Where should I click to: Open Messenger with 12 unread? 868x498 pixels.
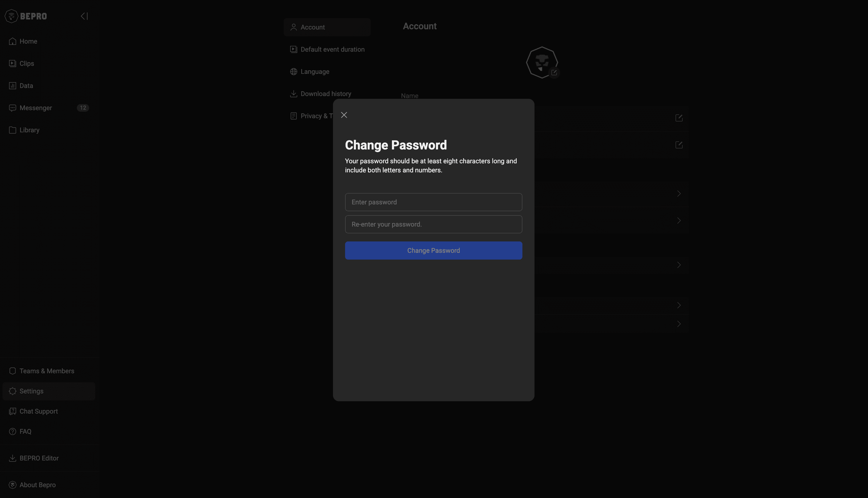coord(36,108)
